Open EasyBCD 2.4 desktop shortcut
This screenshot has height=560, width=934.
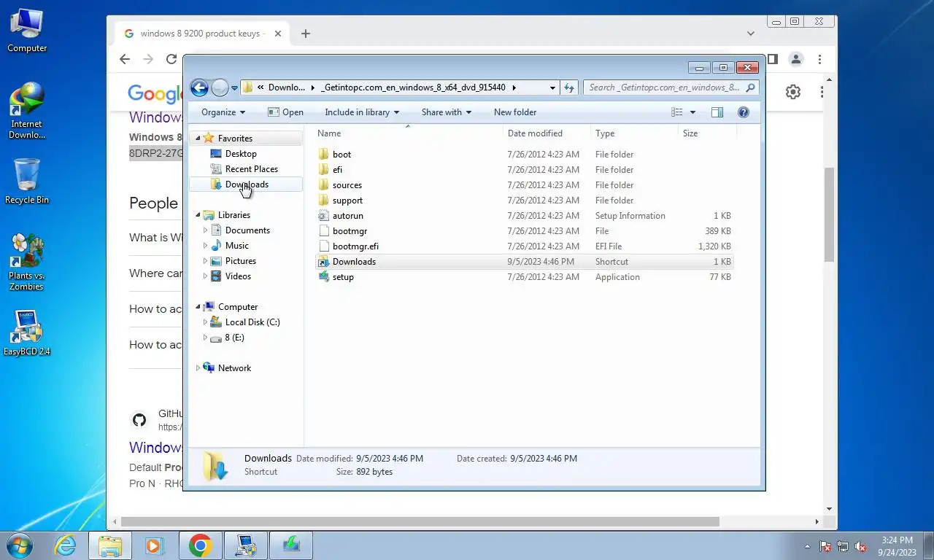pos(27,333)
